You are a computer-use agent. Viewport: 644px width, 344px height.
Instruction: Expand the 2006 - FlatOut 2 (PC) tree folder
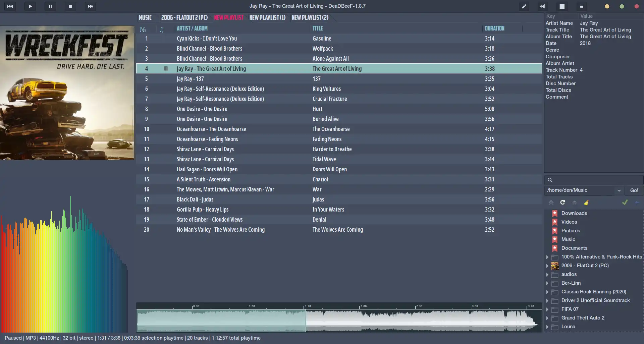pyautogui.click(x=547, y=266)
